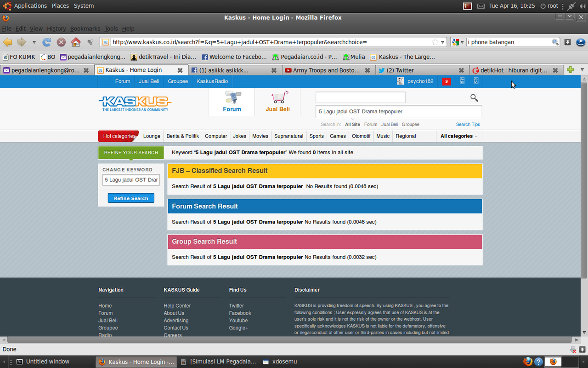Image resolution: width=588 pixels, height=368 pixels.
Task: Click the Refine Search button
Action: [x=131, y=198]
